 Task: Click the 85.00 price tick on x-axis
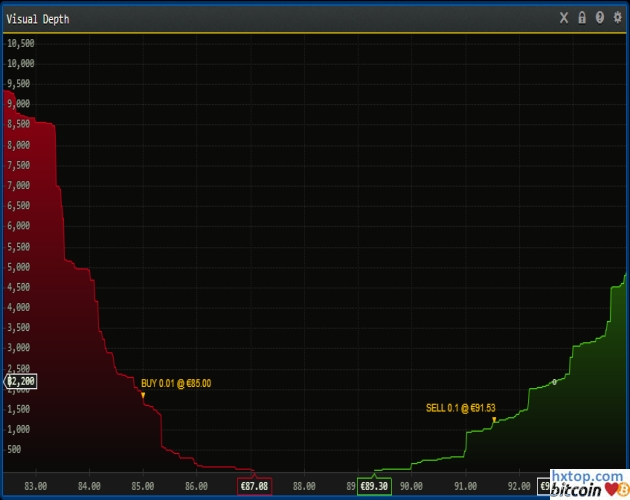[143, 486]
